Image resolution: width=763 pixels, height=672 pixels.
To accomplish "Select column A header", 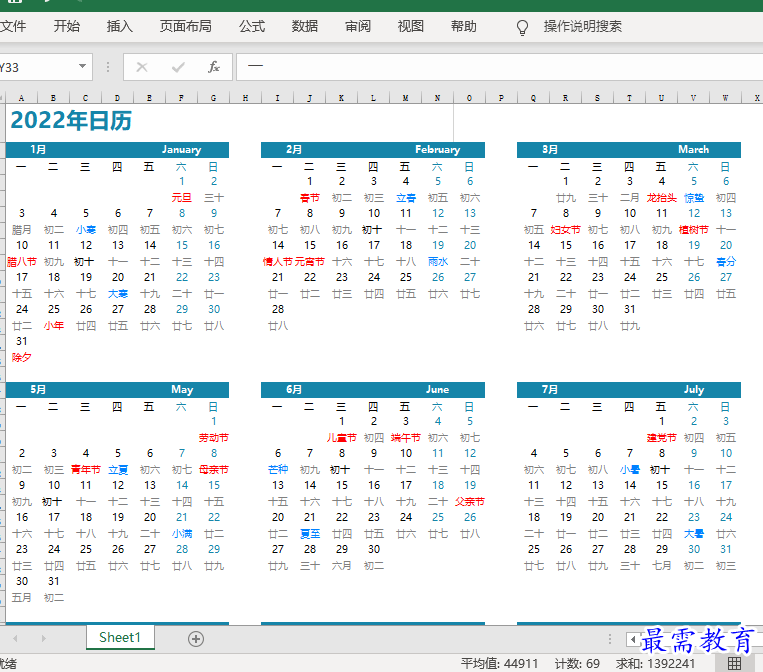I will point(21,98).
